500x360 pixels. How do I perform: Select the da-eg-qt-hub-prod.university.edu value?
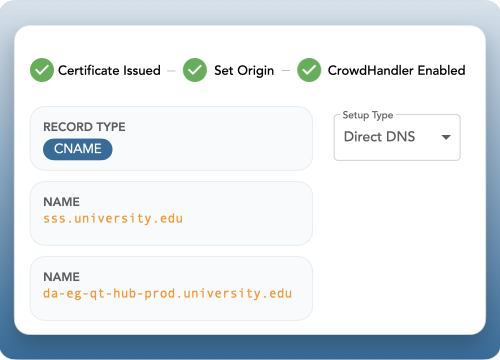point(168,294)
